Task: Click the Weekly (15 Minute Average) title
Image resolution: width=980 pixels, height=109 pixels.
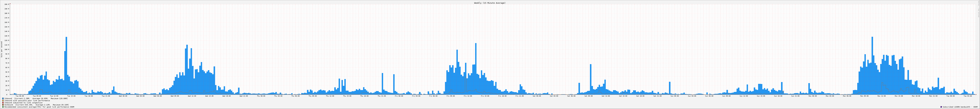Action: pyautogui.click(x=490, y=3)
